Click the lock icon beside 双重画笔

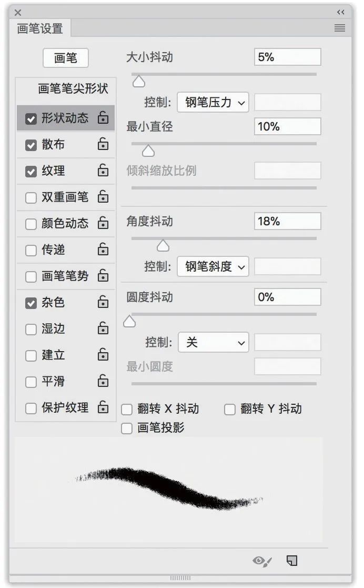(x=103, y=196)
